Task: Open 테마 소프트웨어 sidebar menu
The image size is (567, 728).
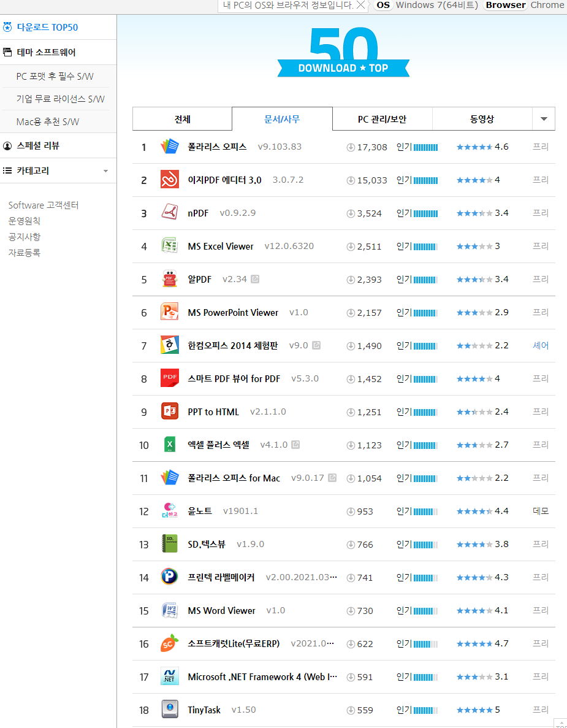Action: (x=47, y=53)
